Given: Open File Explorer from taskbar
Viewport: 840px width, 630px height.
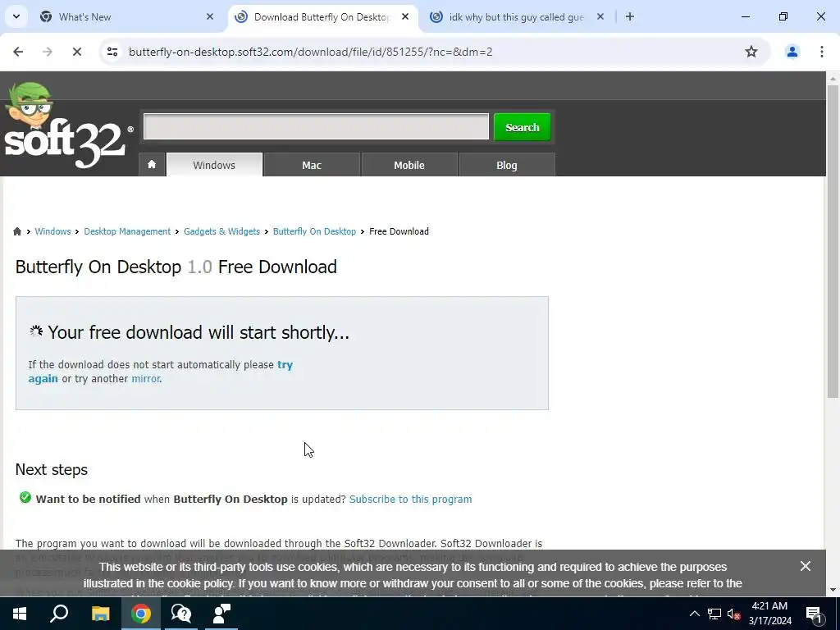Looking at the screenshot, I should [100, 614].
